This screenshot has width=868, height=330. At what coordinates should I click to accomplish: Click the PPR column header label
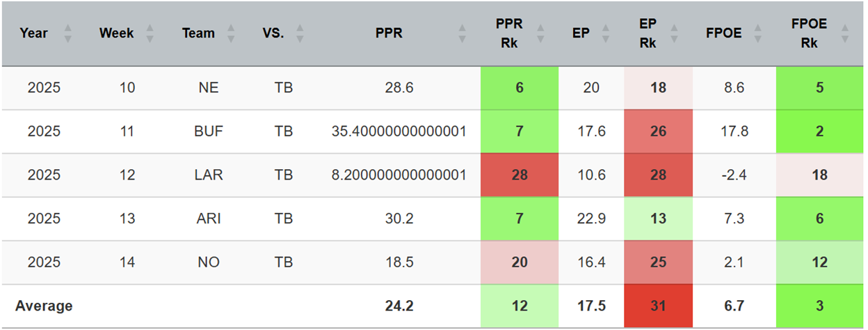click(x=389, y=33)
